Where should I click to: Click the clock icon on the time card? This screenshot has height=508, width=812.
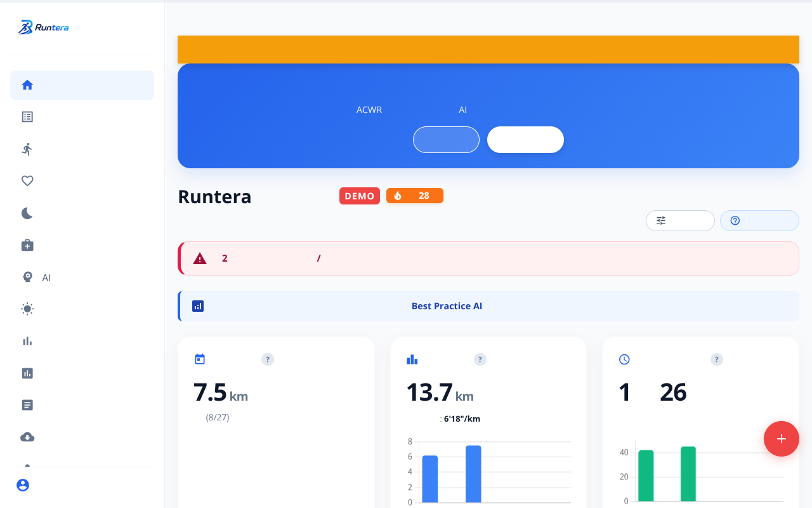point(624,359)
